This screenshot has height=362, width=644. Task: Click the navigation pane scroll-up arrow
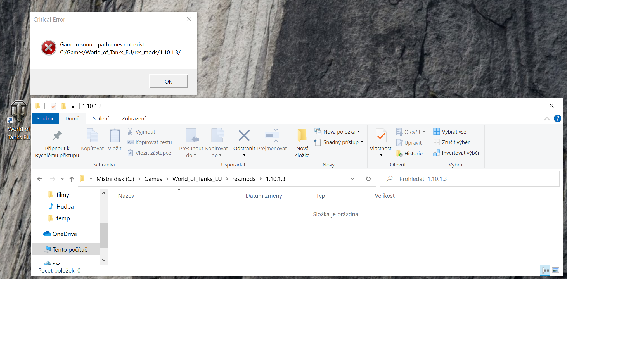pyautogui.click(x=104, y=193)
